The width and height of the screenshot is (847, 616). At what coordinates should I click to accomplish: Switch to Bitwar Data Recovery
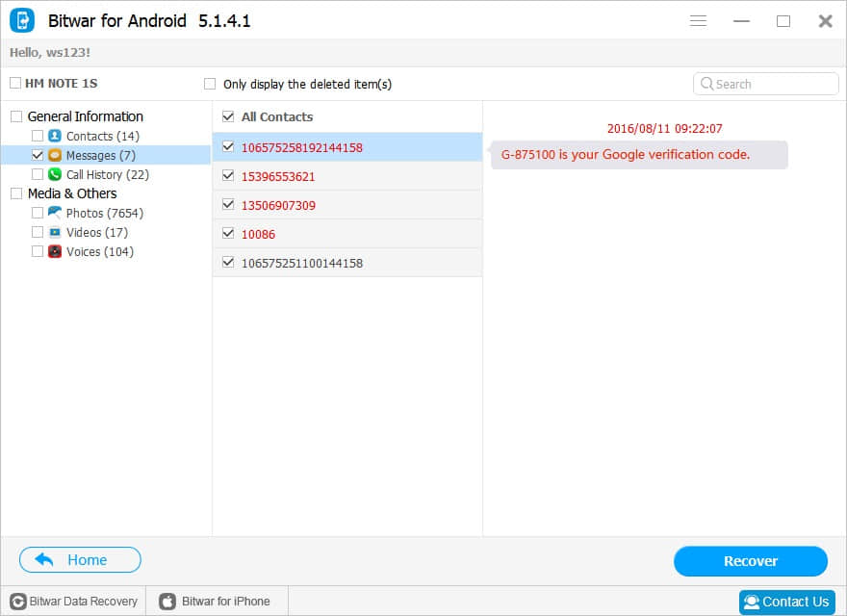[x=73, y=602]
